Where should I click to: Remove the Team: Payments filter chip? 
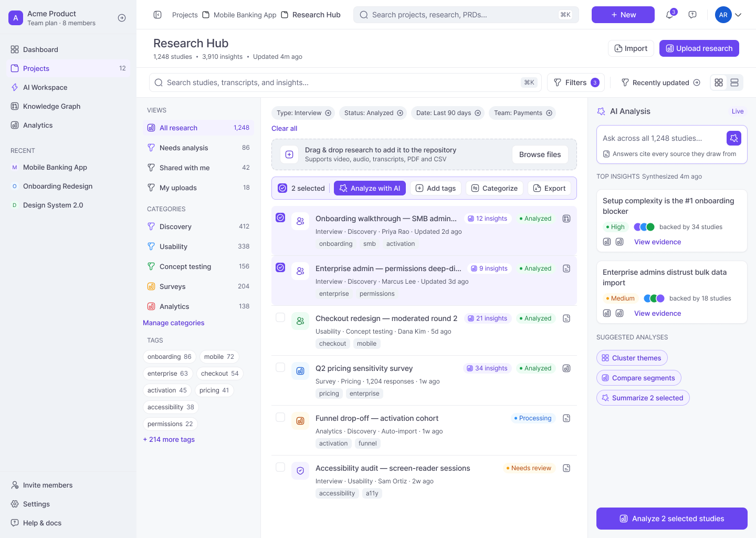coord(549,113)
